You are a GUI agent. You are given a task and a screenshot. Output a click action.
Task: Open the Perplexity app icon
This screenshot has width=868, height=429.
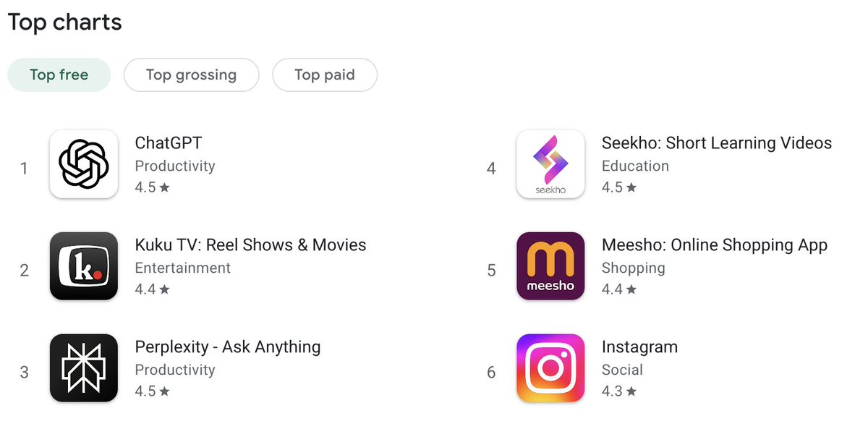83,368
